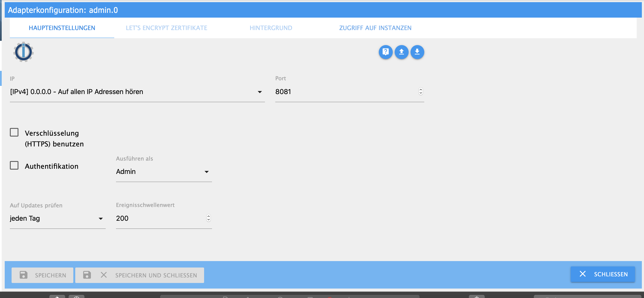This screenshot has width=644, height=298.
Task: Click the download configuration icon button
Action: pyautogui.click(x=417, y=52)
